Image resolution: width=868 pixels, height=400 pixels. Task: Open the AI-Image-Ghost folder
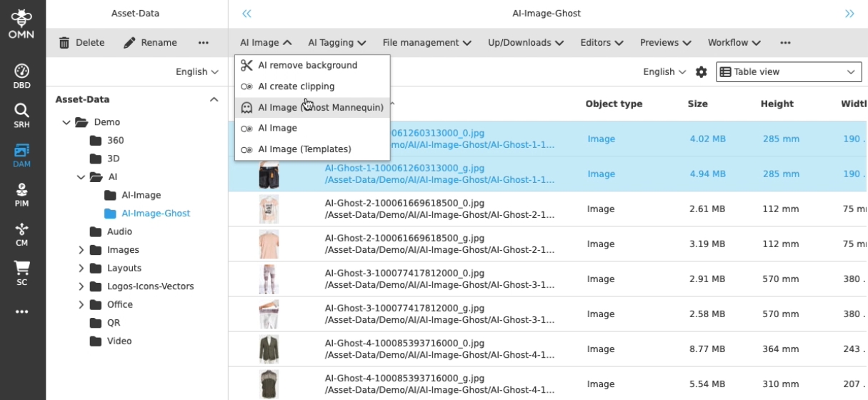coord(156,214)
